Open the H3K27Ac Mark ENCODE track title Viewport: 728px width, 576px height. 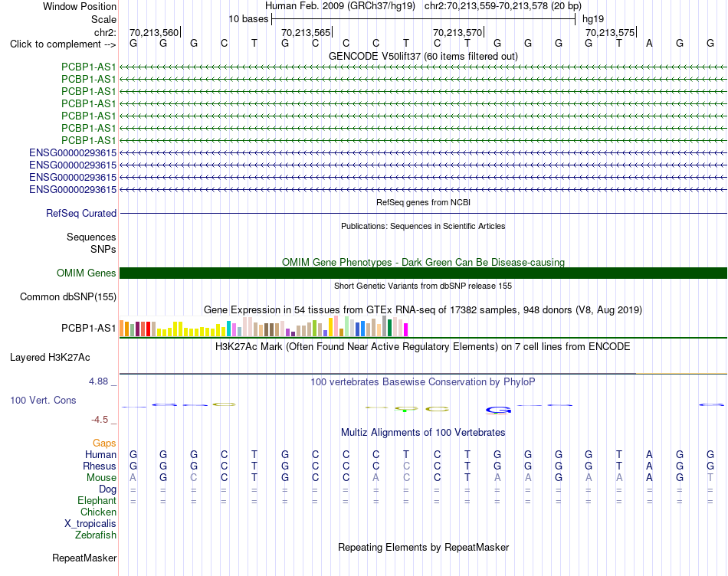pyautogui.click(x=423, y=347)
